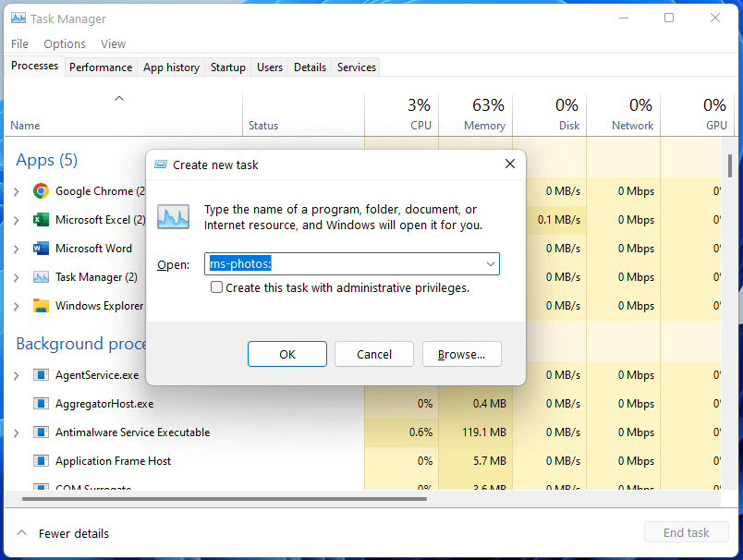Sort by the CPU column header

coord(402,116)
